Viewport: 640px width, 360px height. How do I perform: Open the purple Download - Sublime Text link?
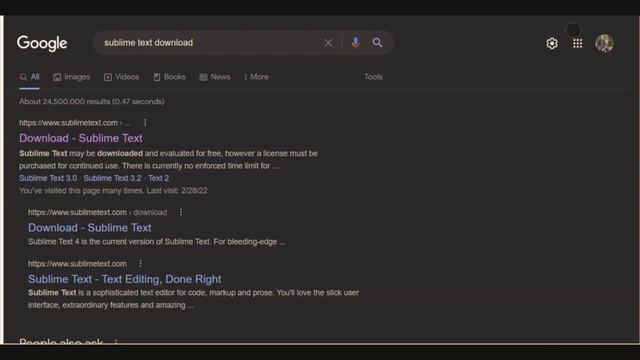(x=81, y=138)
